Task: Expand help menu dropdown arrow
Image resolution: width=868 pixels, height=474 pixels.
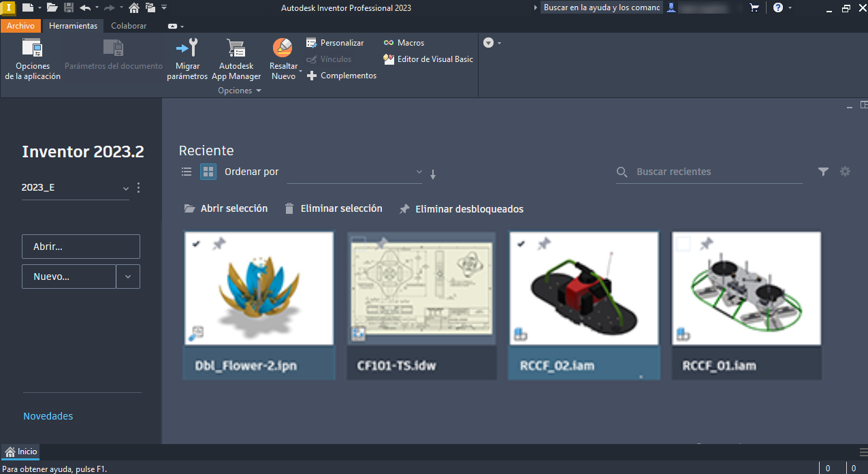Action: (789, 7)
